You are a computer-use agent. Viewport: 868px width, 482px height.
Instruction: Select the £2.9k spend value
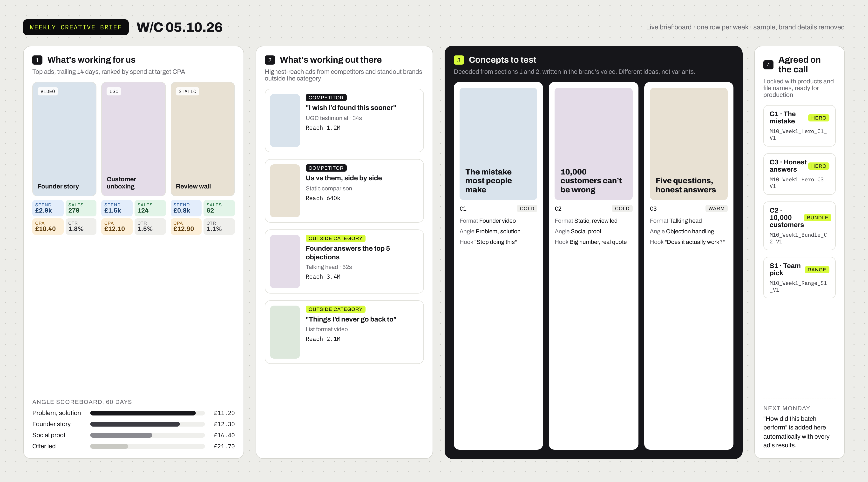point(43,211)
